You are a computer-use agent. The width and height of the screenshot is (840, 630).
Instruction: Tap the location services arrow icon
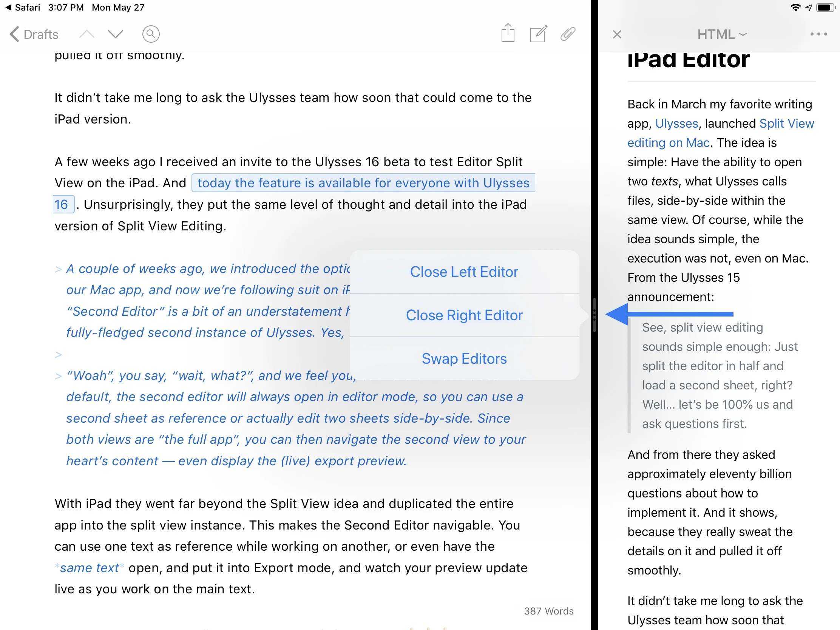(x=809, y=8)
